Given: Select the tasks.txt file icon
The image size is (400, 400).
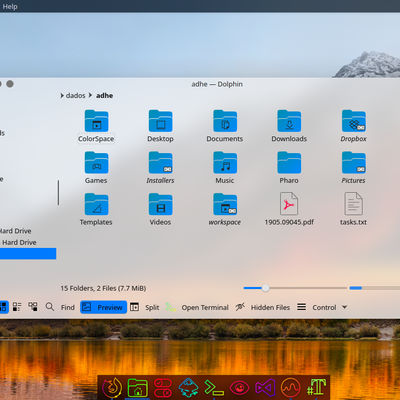Looking at the screenshot, I should [x=353, y=204].
